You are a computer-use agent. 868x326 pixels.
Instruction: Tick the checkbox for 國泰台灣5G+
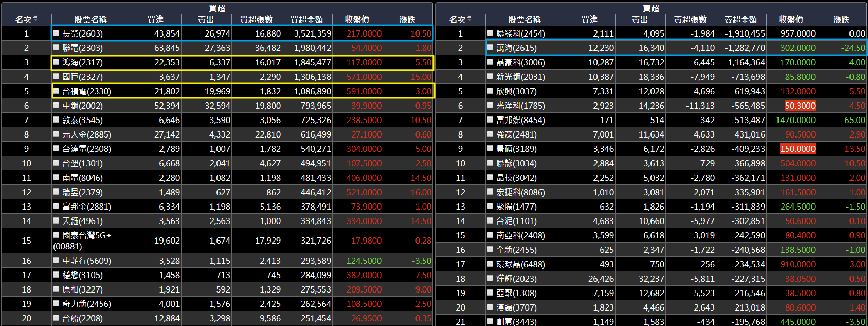(x=57, y=235)
